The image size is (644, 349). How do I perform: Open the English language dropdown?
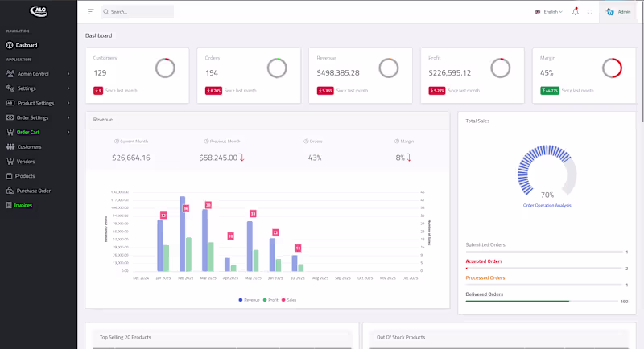click(548, 12)
